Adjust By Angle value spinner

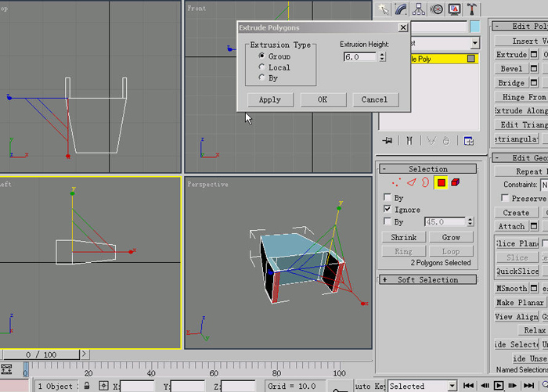[x=470, y=221]
